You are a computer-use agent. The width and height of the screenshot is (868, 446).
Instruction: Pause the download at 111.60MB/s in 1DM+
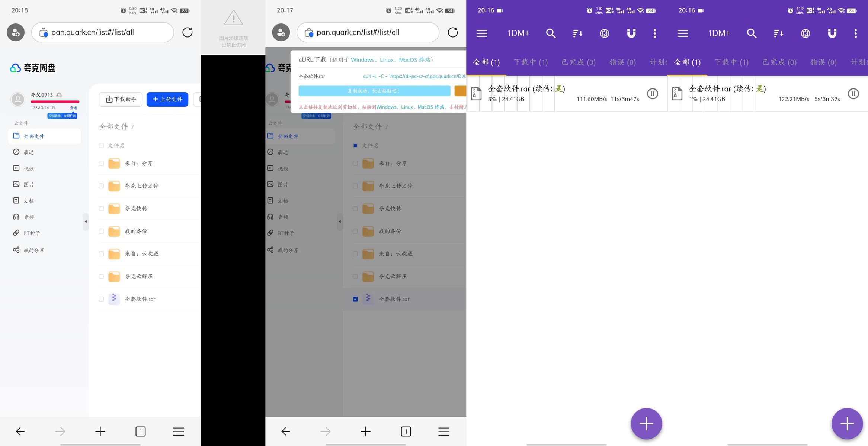[653, 94]
